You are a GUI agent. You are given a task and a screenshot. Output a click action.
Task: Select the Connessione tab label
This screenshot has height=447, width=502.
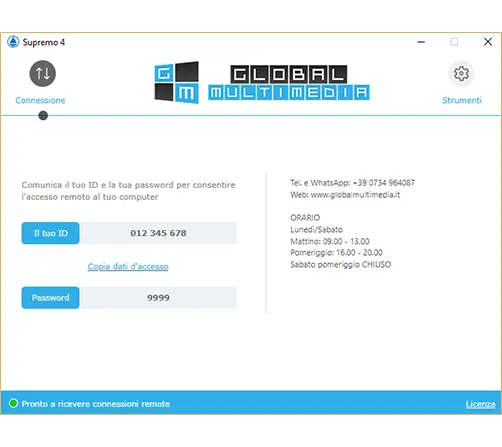click(x=40, y=100)
